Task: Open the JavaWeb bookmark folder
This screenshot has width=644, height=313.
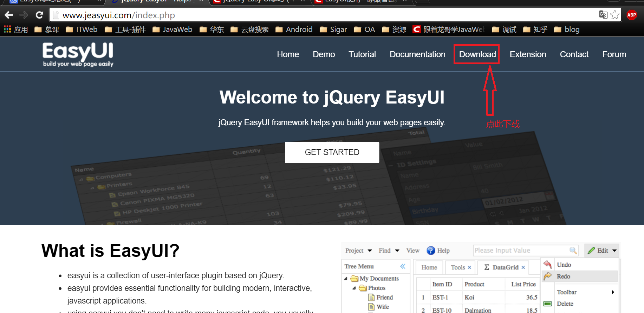Action: tap(173, 29)
